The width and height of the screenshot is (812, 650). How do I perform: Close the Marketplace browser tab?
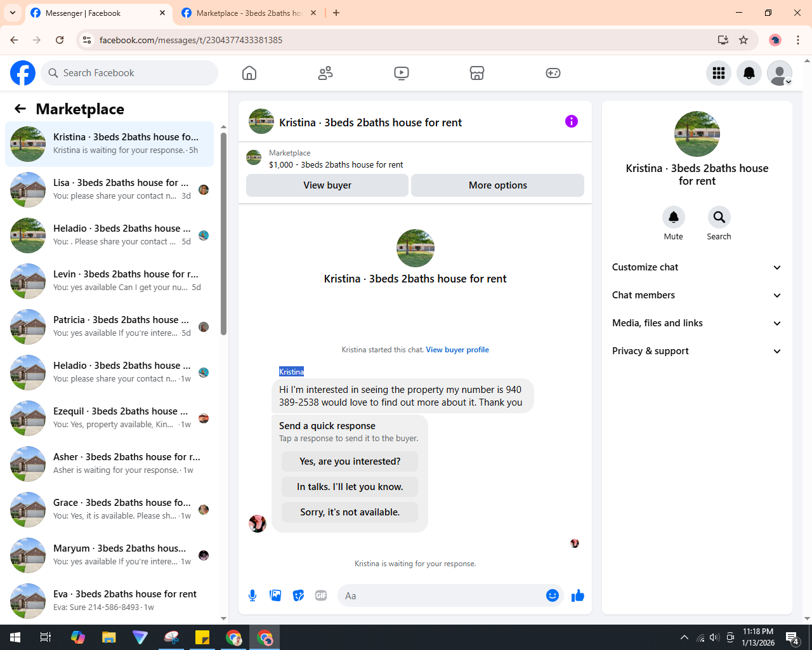pos(313,13)
